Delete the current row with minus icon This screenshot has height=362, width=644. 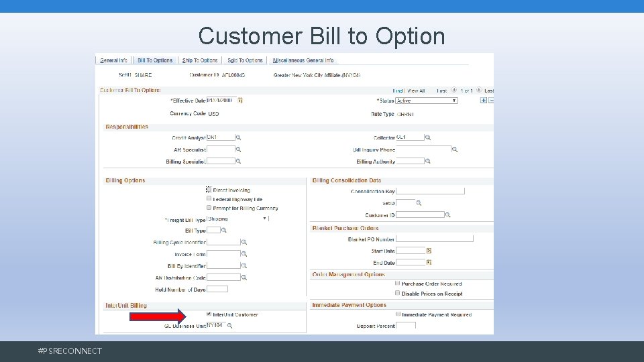click(491, 100)
